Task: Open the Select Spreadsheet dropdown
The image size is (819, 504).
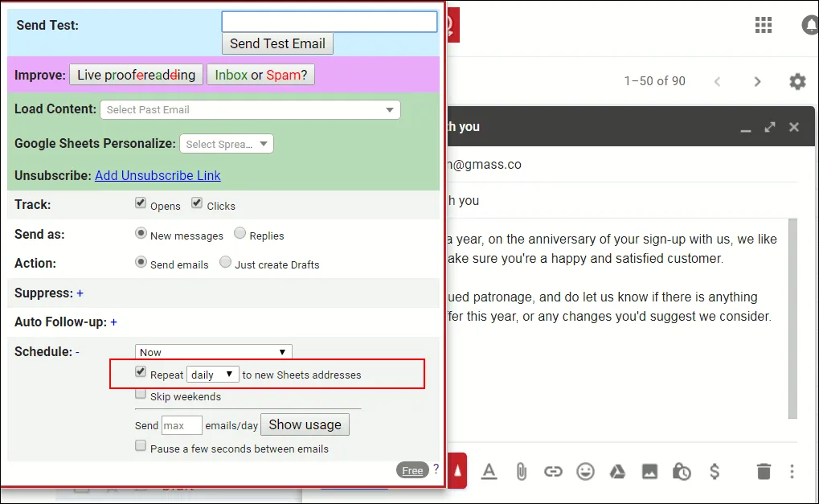Action: (226, 144)
